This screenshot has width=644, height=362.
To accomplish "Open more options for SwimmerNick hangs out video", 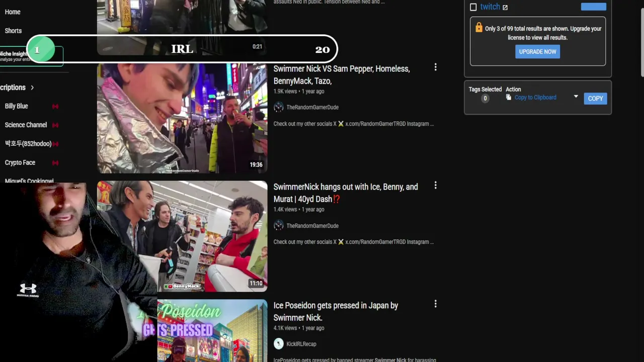I will pos(436,186).
